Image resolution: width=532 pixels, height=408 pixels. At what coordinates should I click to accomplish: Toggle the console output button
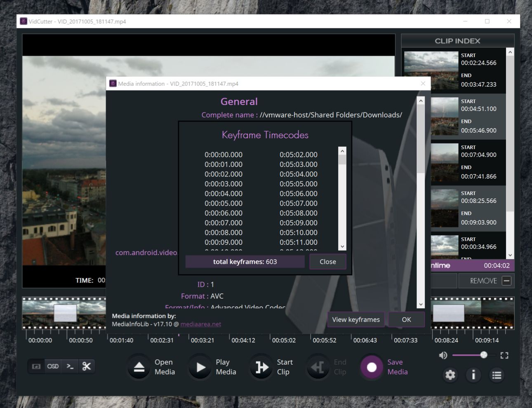click(x=70, y=366)
